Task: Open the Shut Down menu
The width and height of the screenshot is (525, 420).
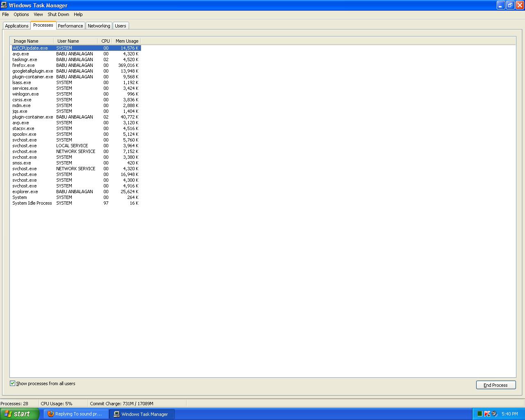Action: pyautogui.click(x=58, y=14)
